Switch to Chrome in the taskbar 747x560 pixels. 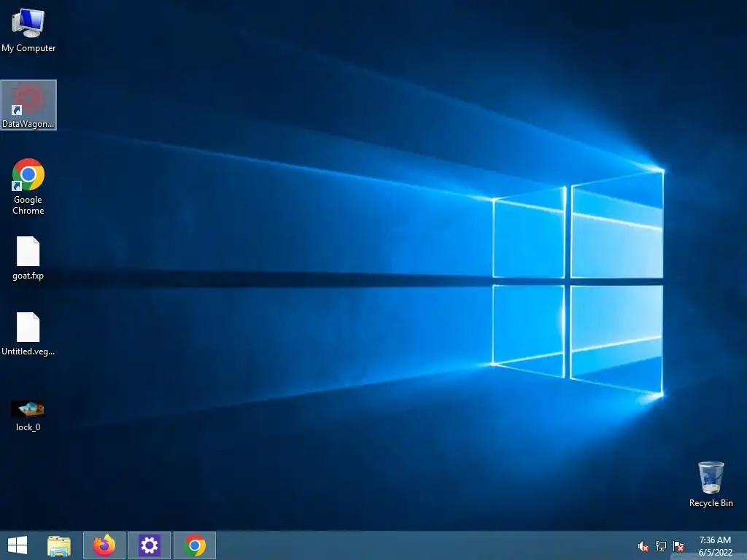195,545
